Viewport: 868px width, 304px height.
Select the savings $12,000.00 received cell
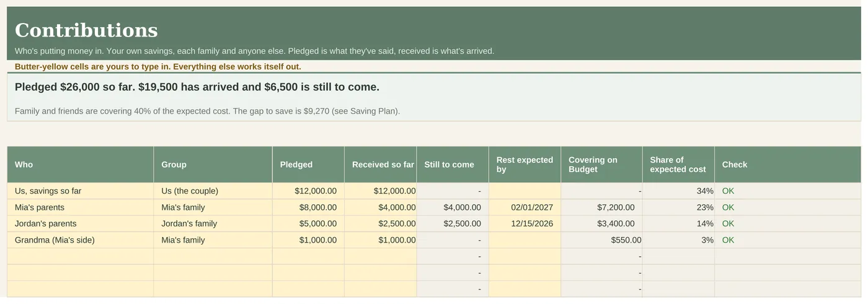pos(381,191)
